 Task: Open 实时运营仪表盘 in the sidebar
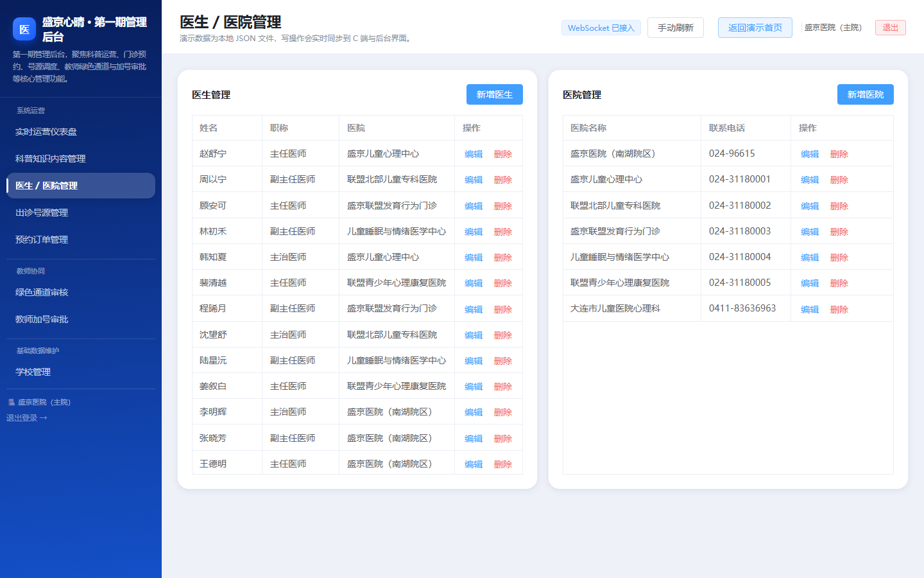(81, 132)
